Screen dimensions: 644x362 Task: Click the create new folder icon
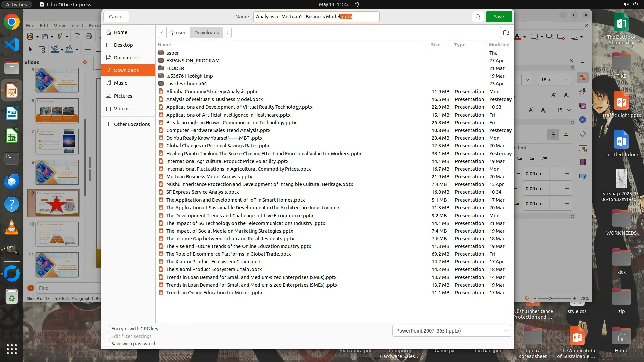pos(506,33)
